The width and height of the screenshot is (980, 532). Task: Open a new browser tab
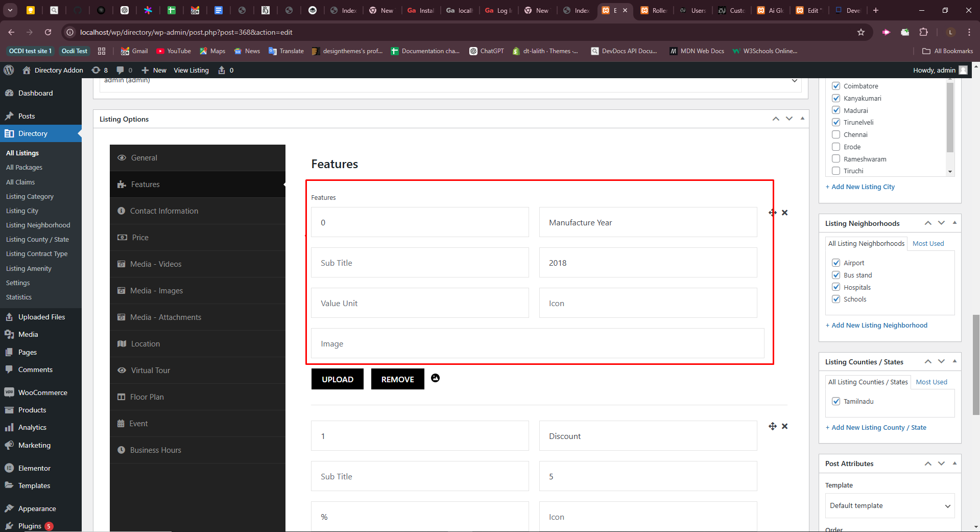coord(876,10)
